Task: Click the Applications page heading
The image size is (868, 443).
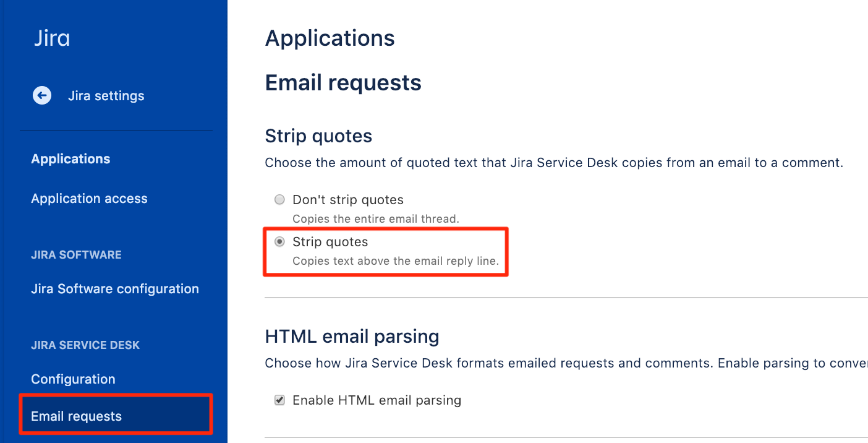Action: [x=330, y=38]
